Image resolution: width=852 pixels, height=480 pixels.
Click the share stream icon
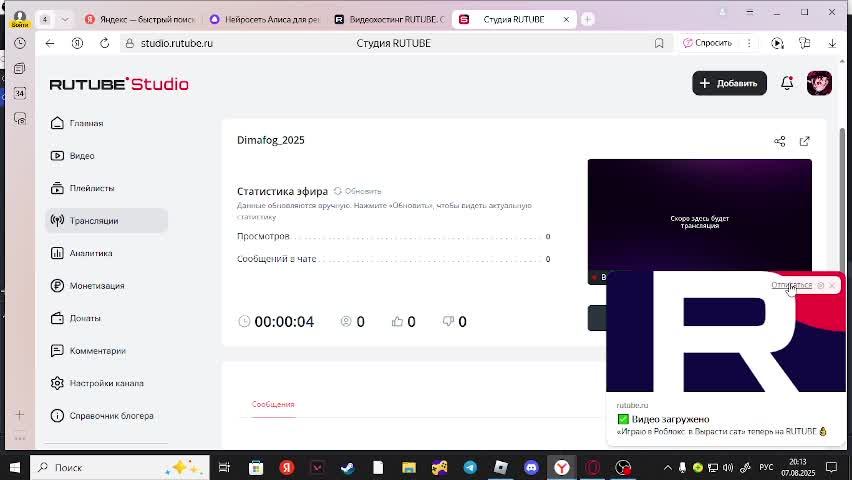[780, 141]
